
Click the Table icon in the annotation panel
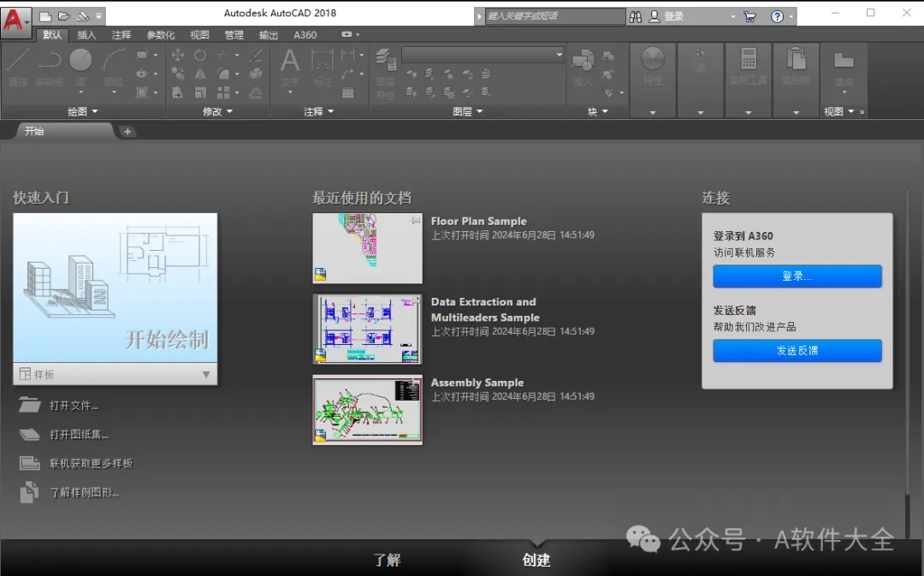(x=347, y=92)
